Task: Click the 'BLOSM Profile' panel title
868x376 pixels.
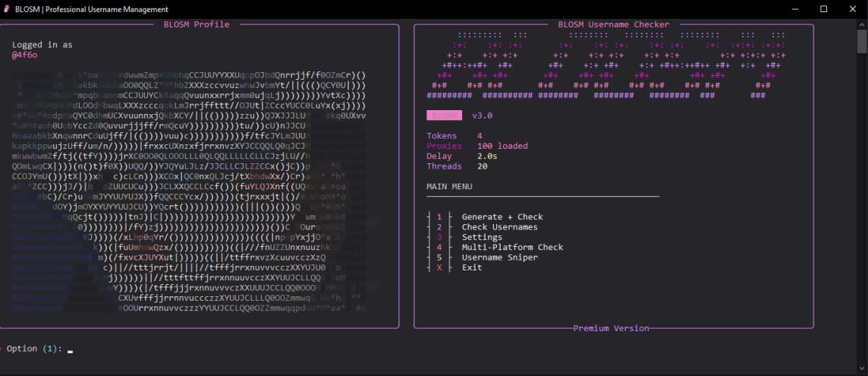Action: click(x=197, y=24)
